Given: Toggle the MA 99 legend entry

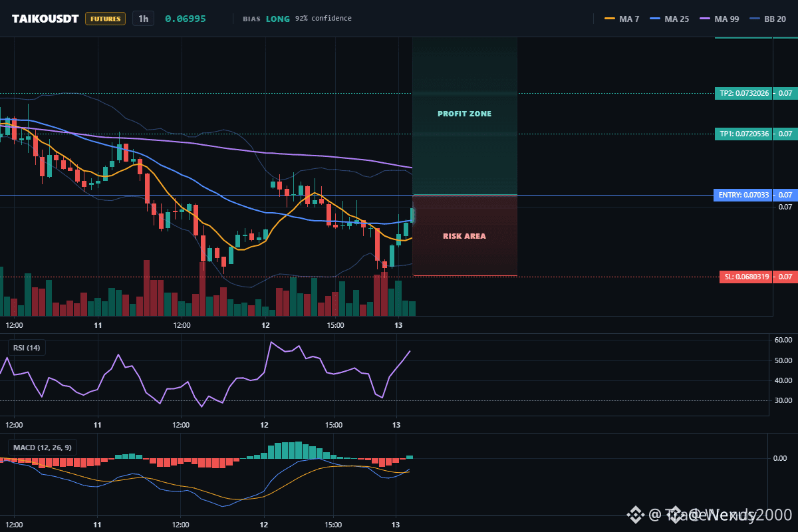Looking at the screenshot, I should tap(720, 19).
